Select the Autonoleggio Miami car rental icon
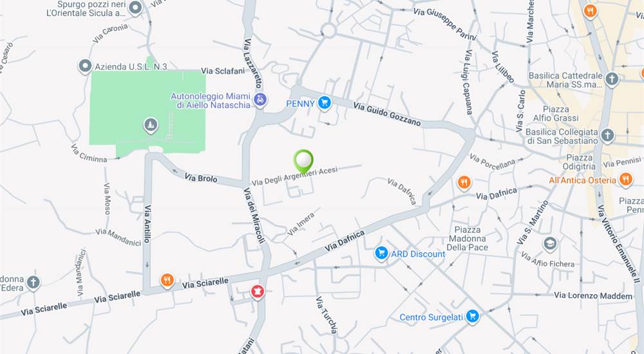Screen dimensions: 644x354 [260, 99]
